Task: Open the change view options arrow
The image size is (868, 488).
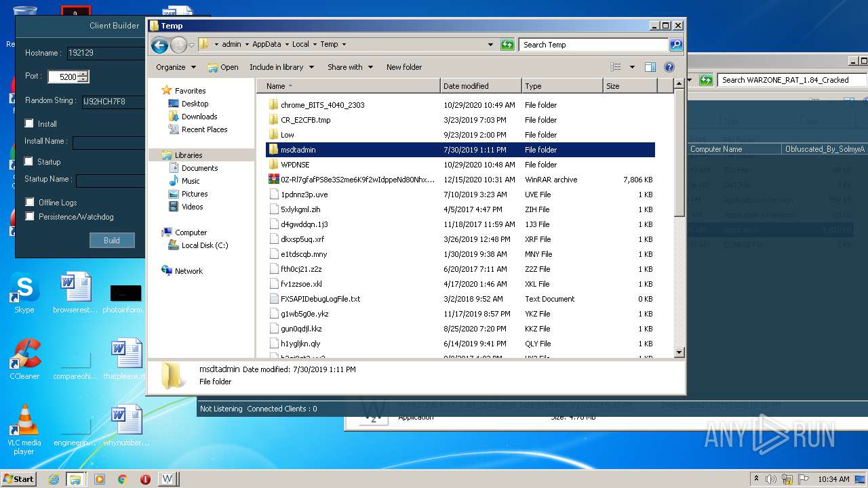Action: [x=632, y=67]
